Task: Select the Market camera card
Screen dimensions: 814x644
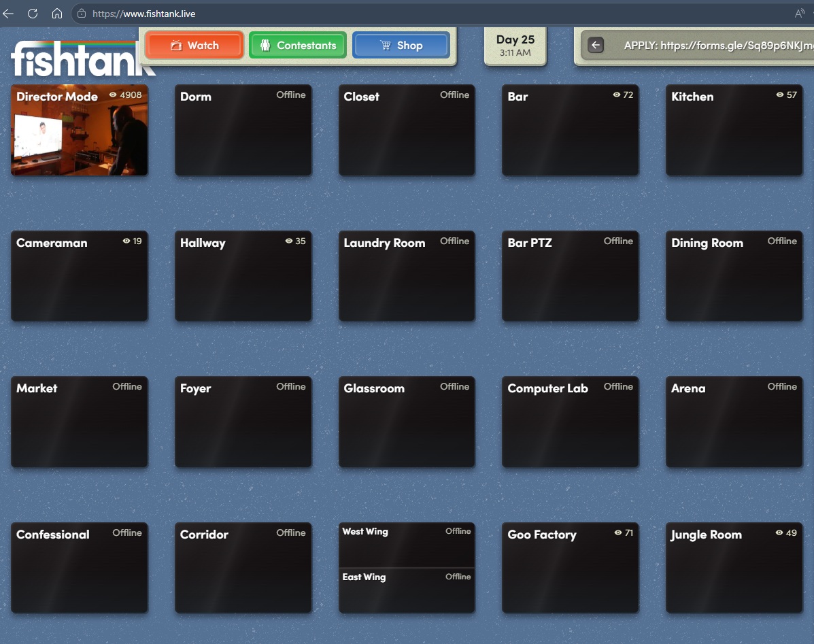Action: click(x=80, y=422)
